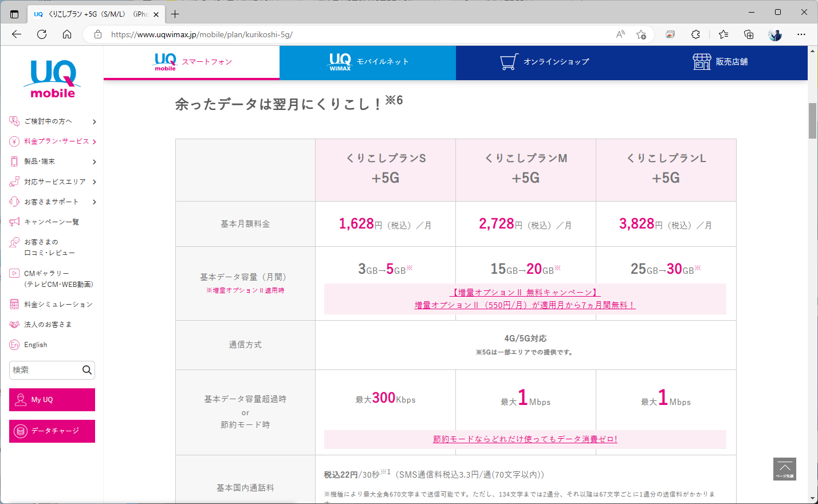Click the ご検討中の方へ sidebar icon
The width and height of the screenshot is (818, 504).
(x=14, y=121)
